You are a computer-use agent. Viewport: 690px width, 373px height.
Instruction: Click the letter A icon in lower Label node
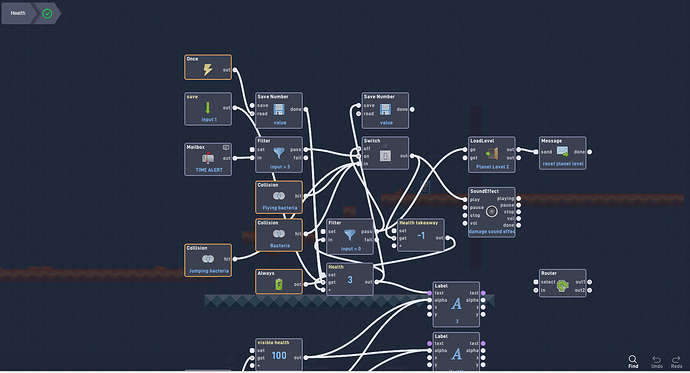click(x=456, y=354)
